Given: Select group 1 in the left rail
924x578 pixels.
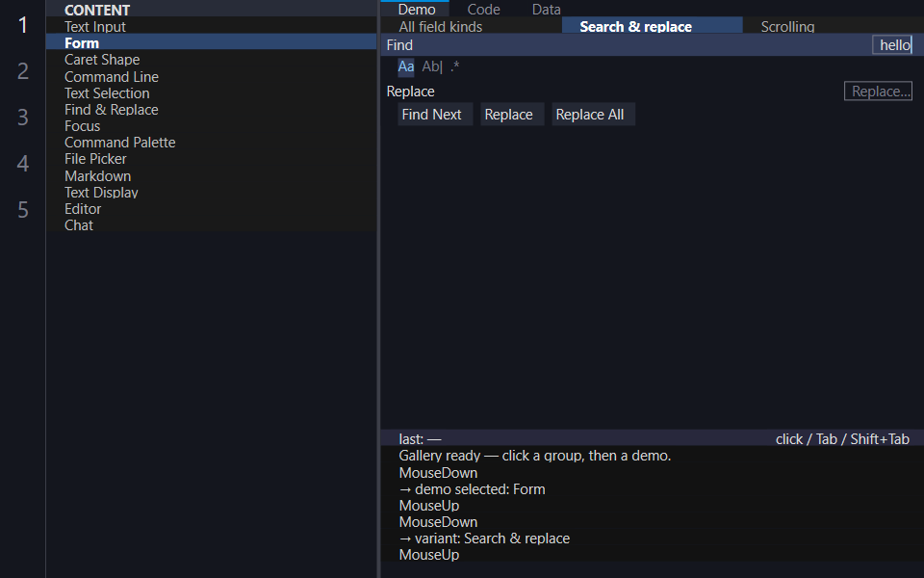Looking at the screenshot, I should coord(23,25).
